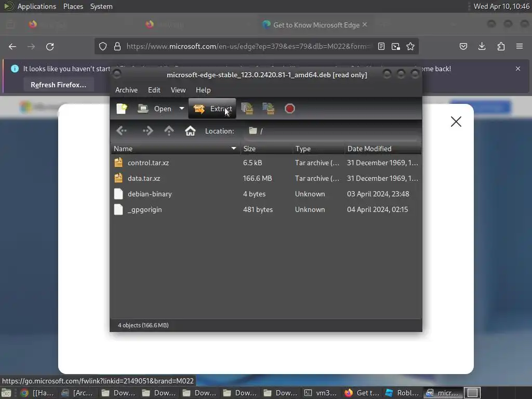Click the control.tar.xz archive file icon

point(118,163)
